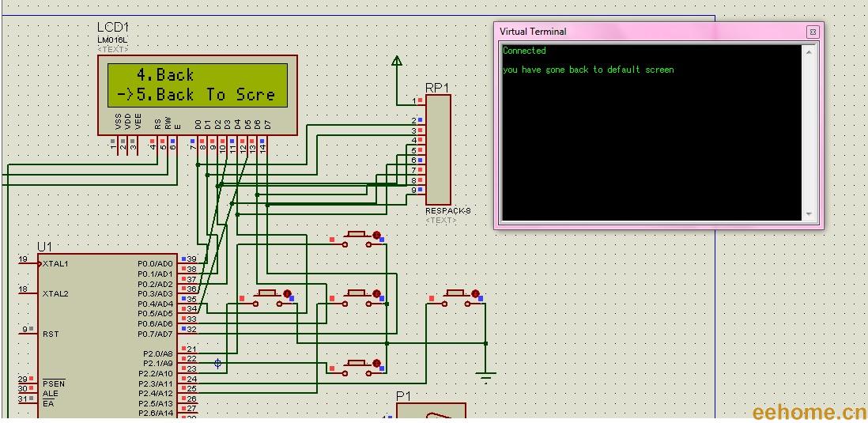Click the P2.0/A8 pin label
This screenshot has height=423, width=868.
pyautogui.click(x=157, y=353)
